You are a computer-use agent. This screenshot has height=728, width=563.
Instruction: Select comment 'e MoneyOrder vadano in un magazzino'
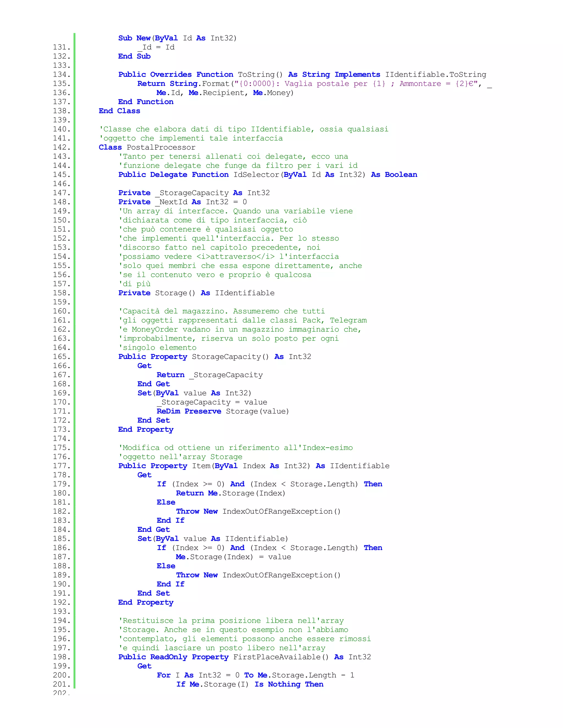[x=240, y=329]
